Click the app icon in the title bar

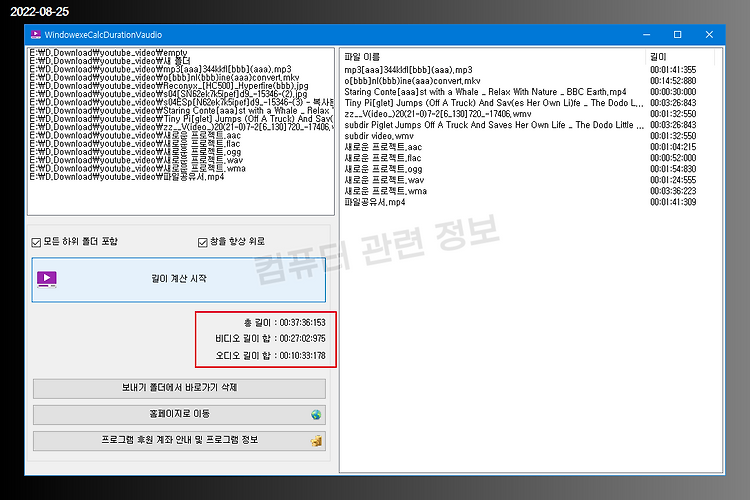36,34
